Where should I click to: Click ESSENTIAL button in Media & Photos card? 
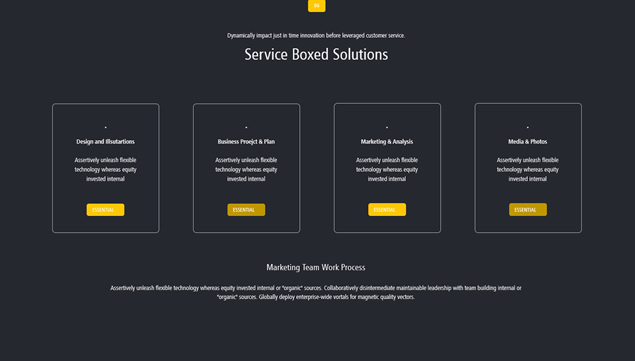528,209
